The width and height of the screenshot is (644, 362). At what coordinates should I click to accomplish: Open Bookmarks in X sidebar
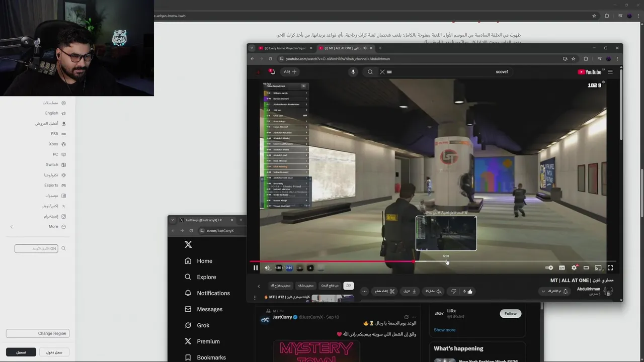point(205,357)
